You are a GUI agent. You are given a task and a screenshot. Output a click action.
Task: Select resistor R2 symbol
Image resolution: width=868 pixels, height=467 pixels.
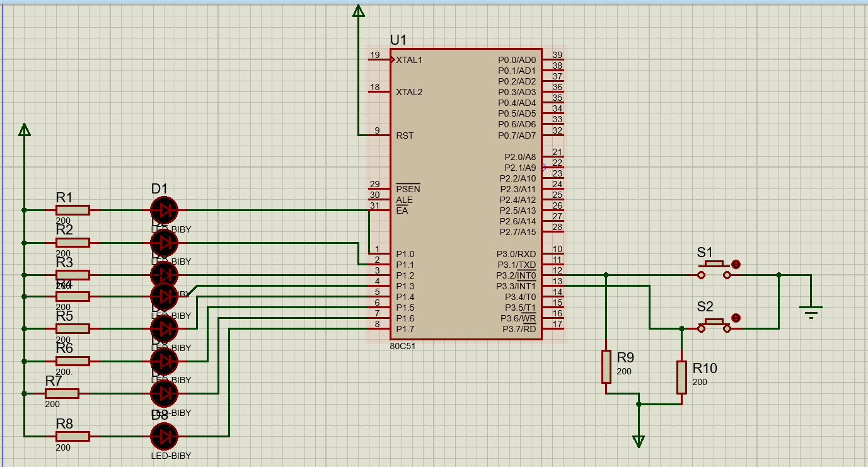72,243
